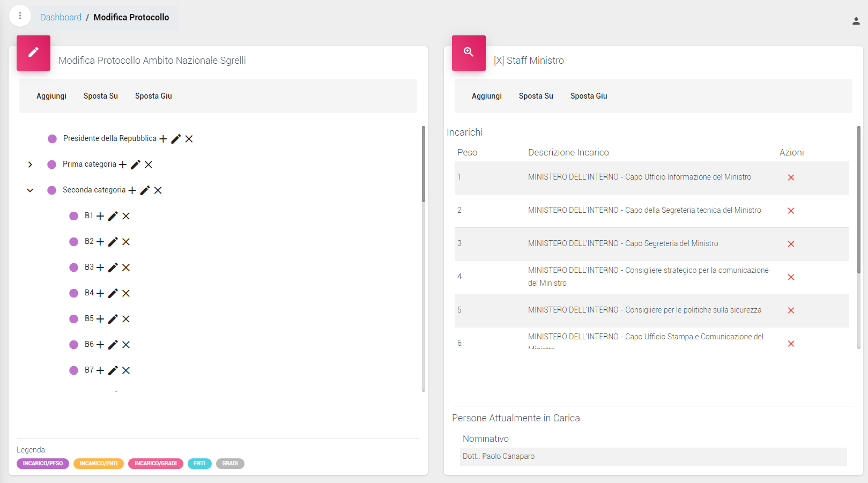This screenshot has width=868, height=483.
Task: Edit the Prima categoria entry with pencil icon
Action: pos(136,165)
